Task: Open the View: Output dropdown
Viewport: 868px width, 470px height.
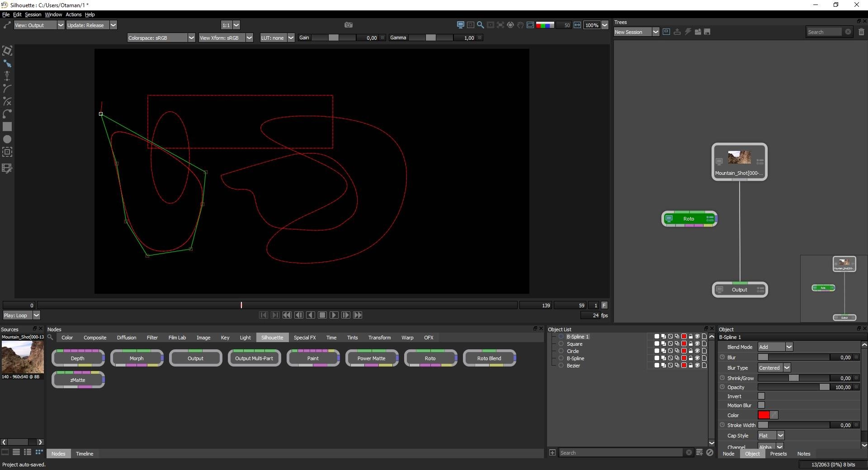Action: click(39, 25)
